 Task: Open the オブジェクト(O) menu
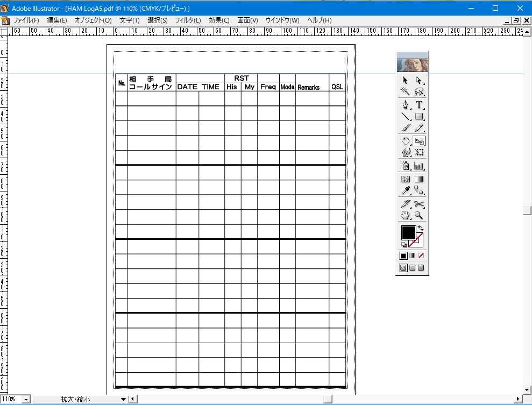pos(93,20)
